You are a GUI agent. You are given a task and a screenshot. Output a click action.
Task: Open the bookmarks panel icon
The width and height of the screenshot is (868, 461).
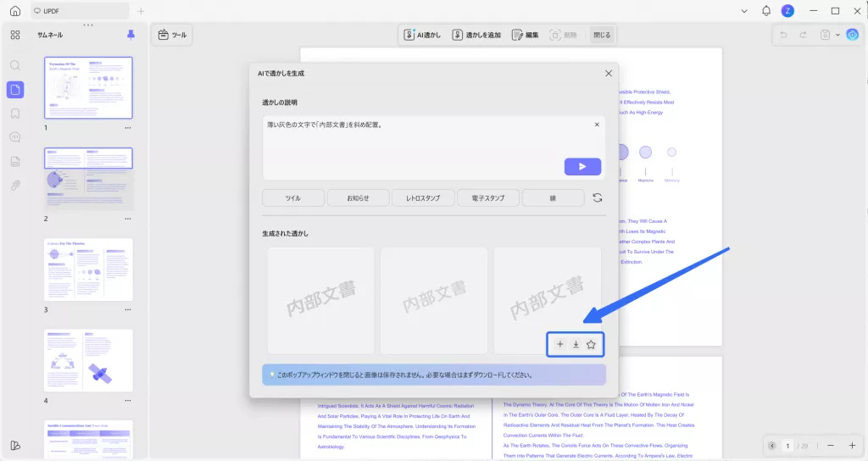(15, 114)
